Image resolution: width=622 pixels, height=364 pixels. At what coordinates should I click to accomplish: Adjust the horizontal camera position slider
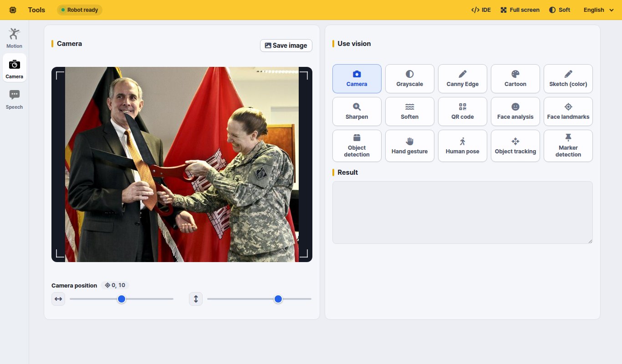[x=122, y=299]
